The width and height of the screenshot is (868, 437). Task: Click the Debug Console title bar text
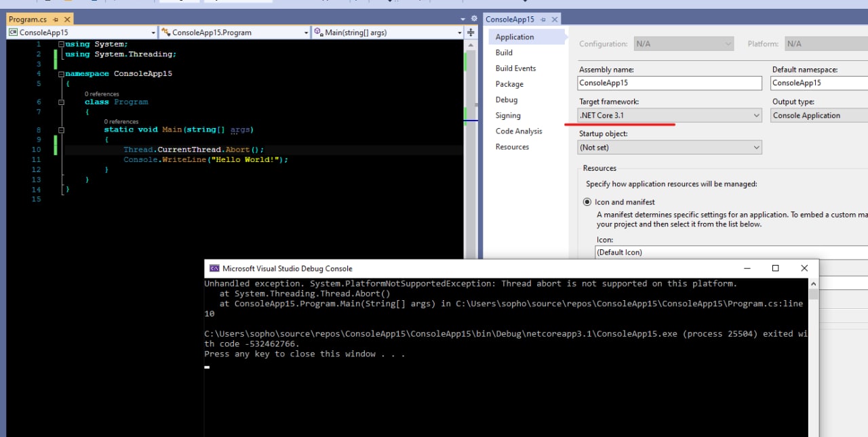click(x=288, y=268)
